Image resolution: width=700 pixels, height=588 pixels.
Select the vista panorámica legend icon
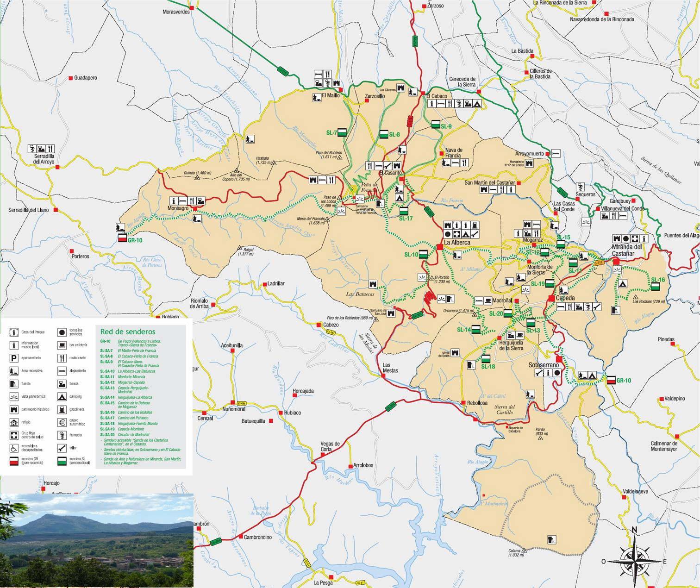pyautogui.click(x=13, y=396)
